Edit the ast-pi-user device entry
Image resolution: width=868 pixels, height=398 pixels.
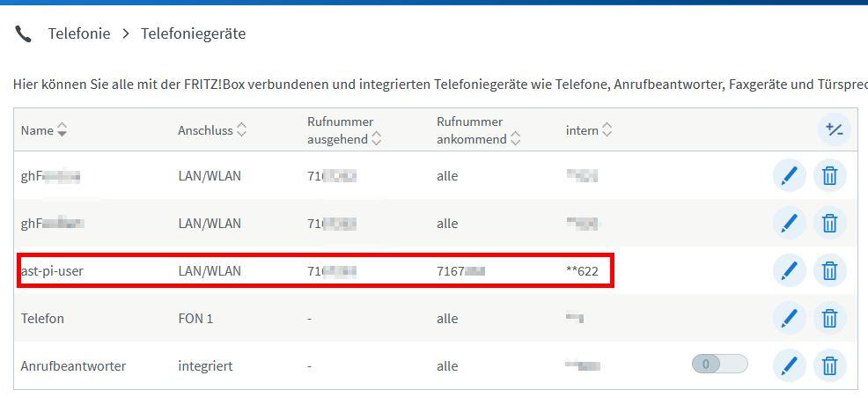pos(789,271)
